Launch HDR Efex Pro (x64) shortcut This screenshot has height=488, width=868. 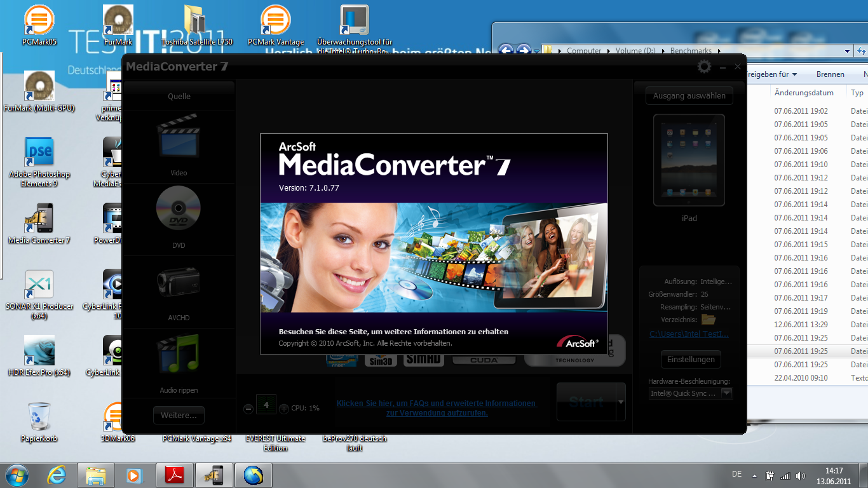(x=39, y=356)
